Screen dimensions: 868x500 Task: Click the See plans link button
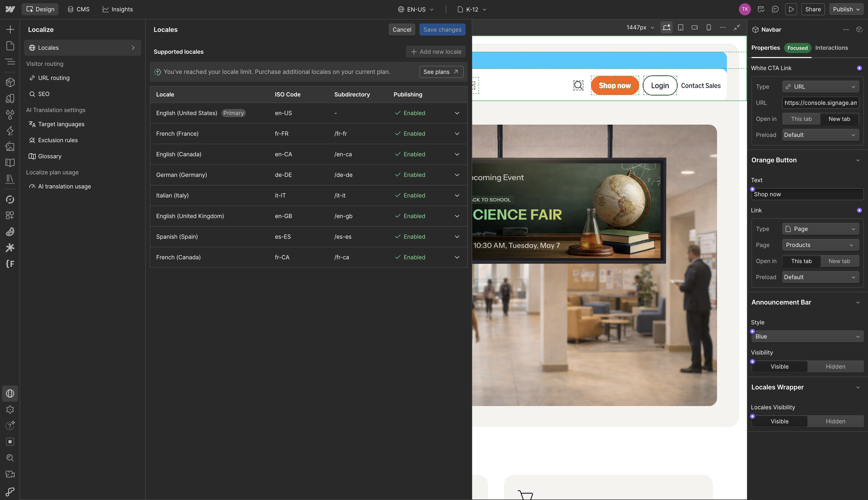coord(441,72)
